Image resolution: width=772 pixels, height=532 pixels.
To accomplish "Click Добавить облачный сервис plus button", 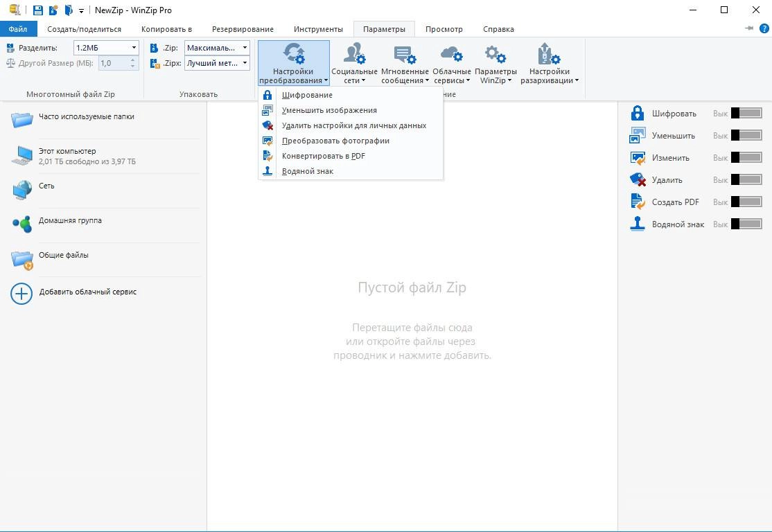I will 21,294.
